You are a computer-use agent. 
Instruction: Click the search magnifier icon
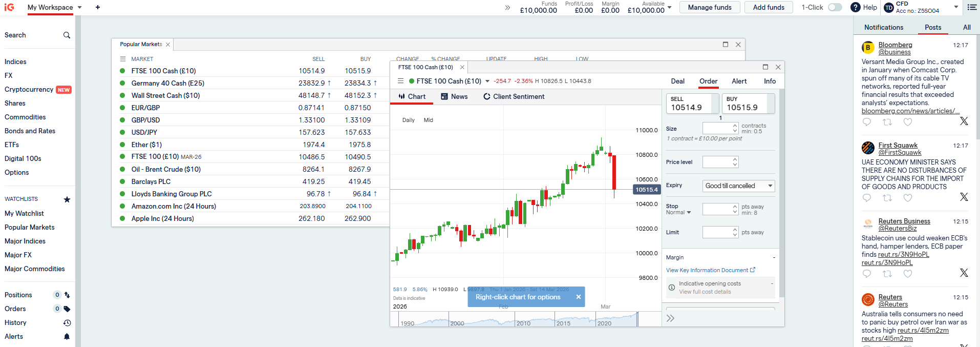click(67, 35)
